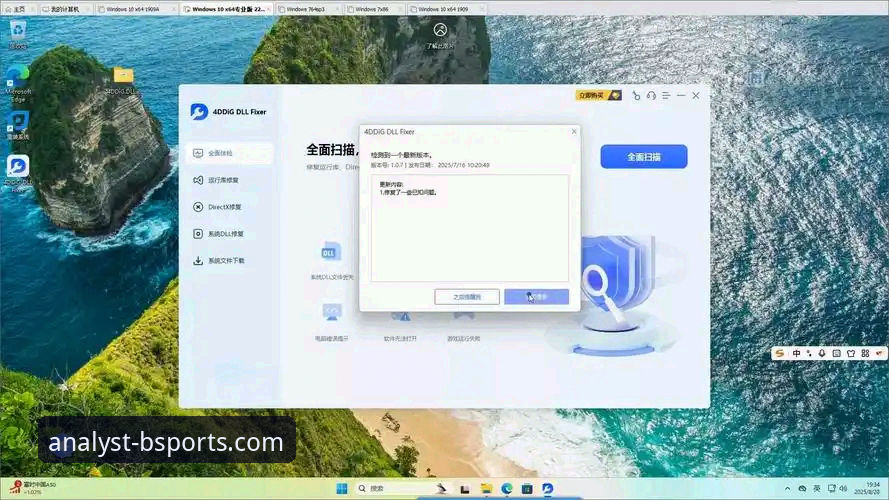This screenshot has height=500, width=889.
Task: Open the hamburger menu in DLL Fixer title bar
Action: click(x=666, y=96)
